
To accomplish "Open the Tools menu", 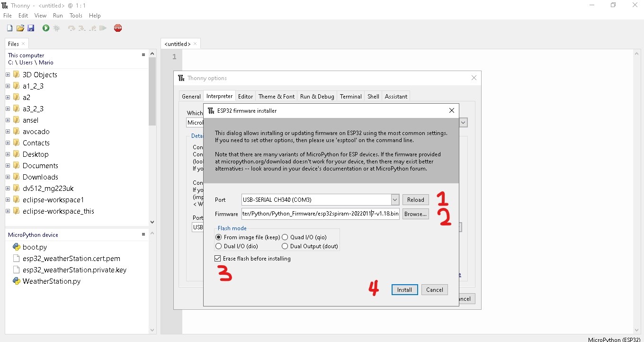I will 76,16.
